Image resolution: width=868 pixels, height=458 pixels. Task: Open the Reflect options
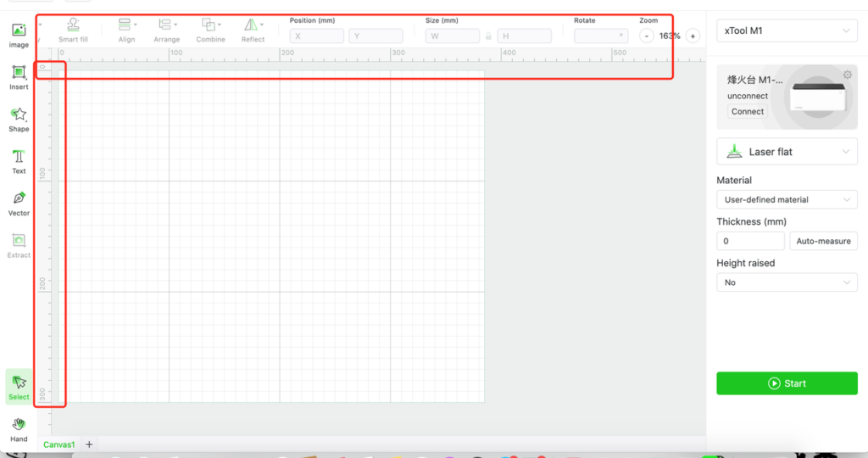tap(253, 31)
